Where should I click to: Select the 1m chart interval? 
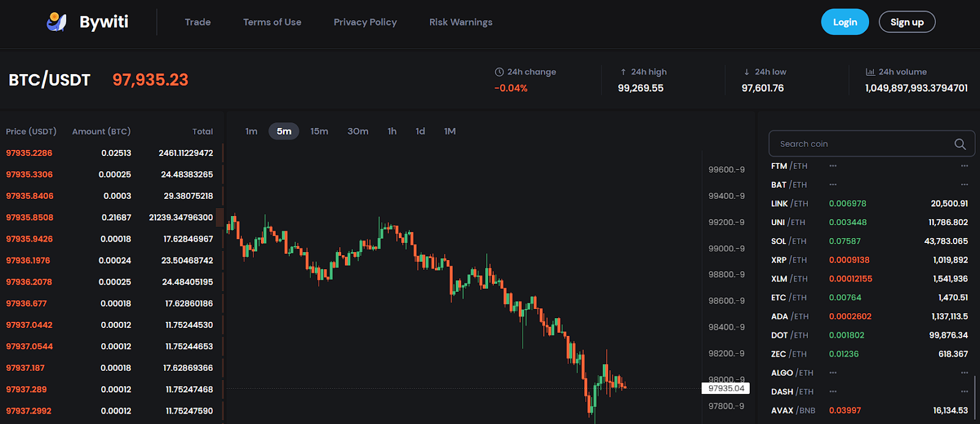pos(251,132)
